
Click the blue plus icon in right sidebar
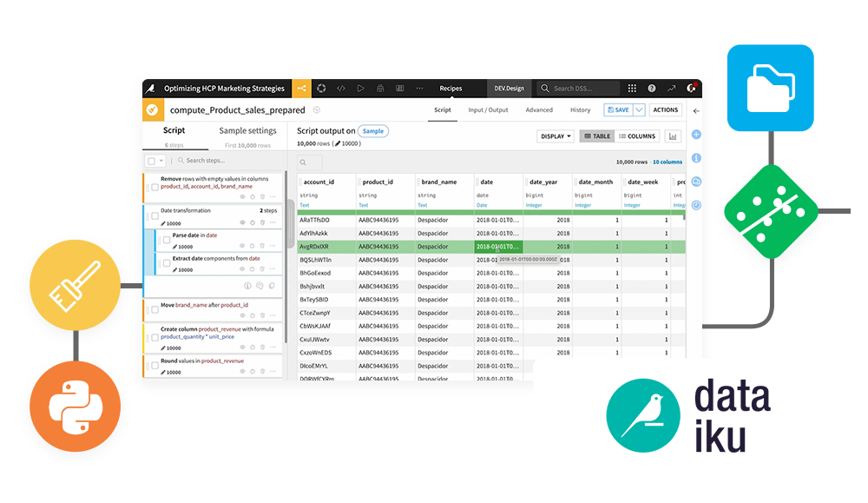tap(696, 135)
